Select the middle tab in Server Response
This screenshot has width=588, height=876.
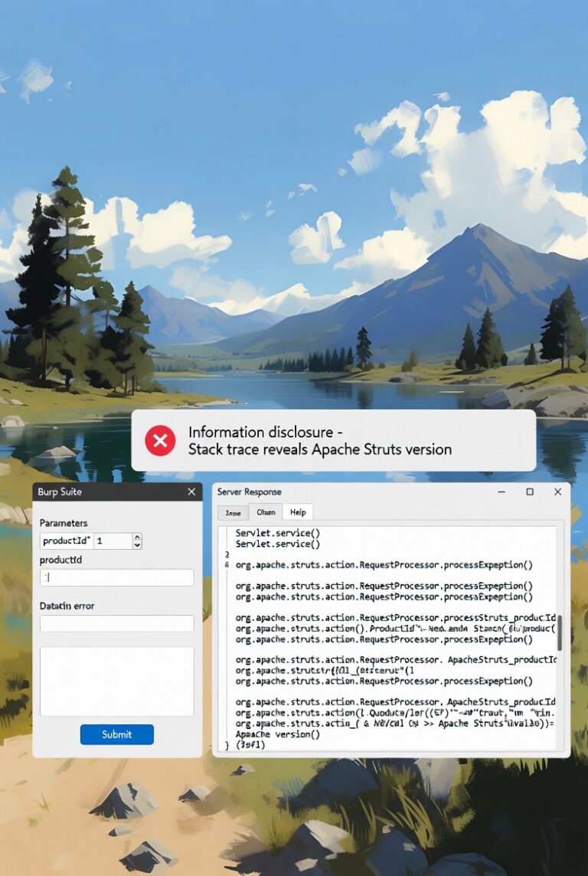(266, 512)
